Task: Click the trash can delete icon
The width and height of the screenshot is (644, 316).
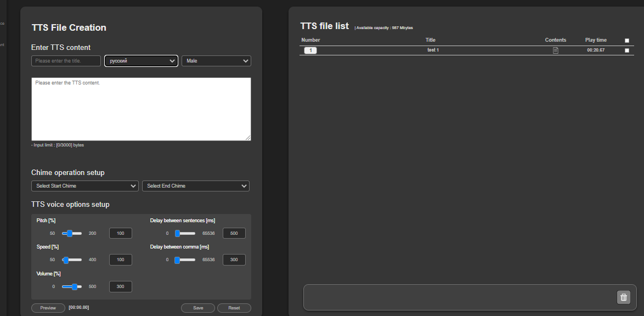Action: tap(624, 297)
